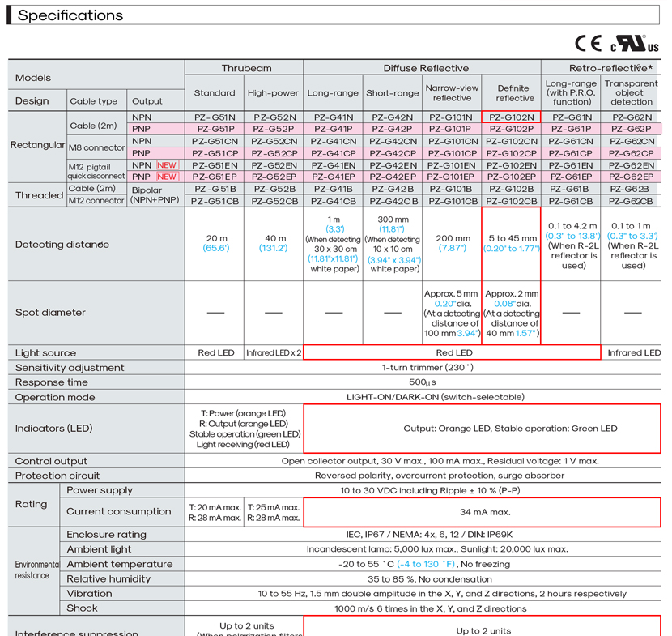This screenshot has height=636, width=672.
Task: Click the cULus certification logo
Action: tap(635, 43)
